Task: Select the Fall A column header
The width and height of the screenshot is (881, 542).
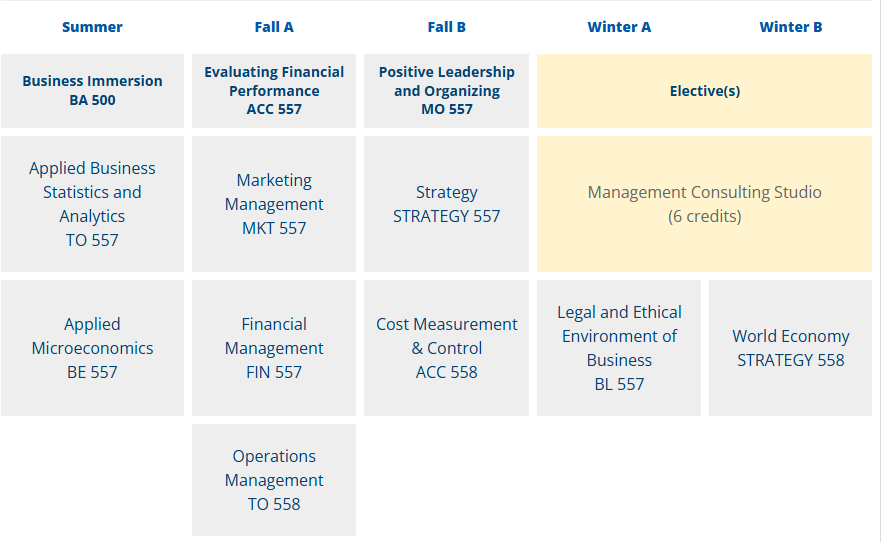Action: [x=274, y=27]
